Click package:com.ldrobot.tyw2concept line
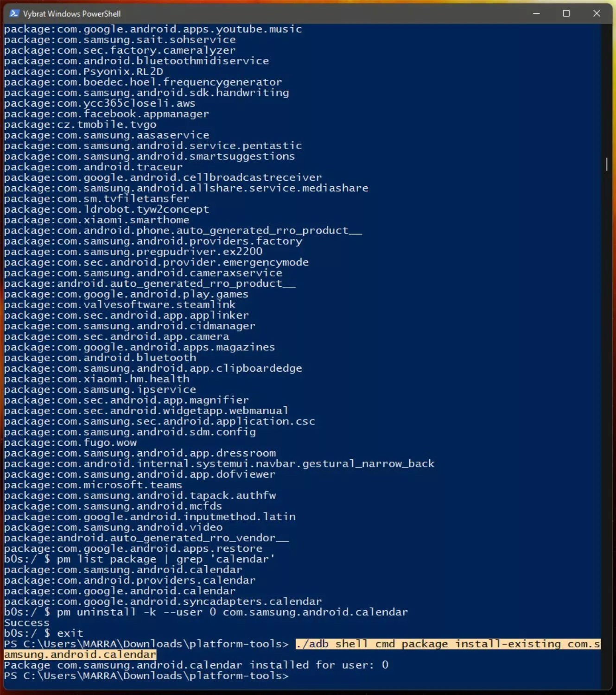 coord(107,210)
